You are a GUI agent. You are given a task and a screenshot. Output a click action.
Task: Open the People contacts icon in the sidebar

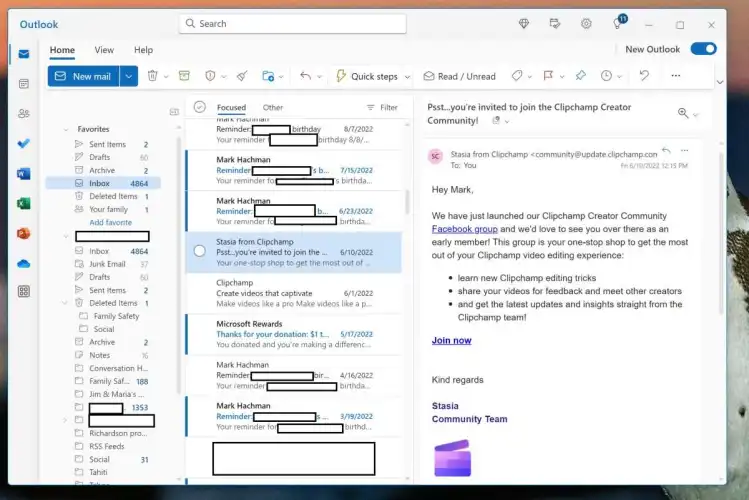tap(24, 114)
